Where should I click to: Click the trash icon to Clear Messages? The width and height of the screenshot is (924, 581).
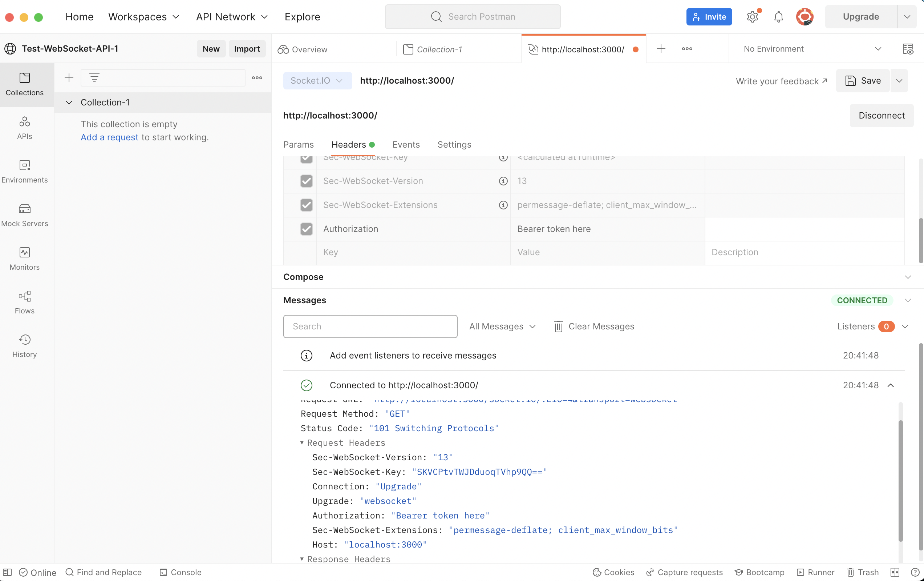pos(558,326)
